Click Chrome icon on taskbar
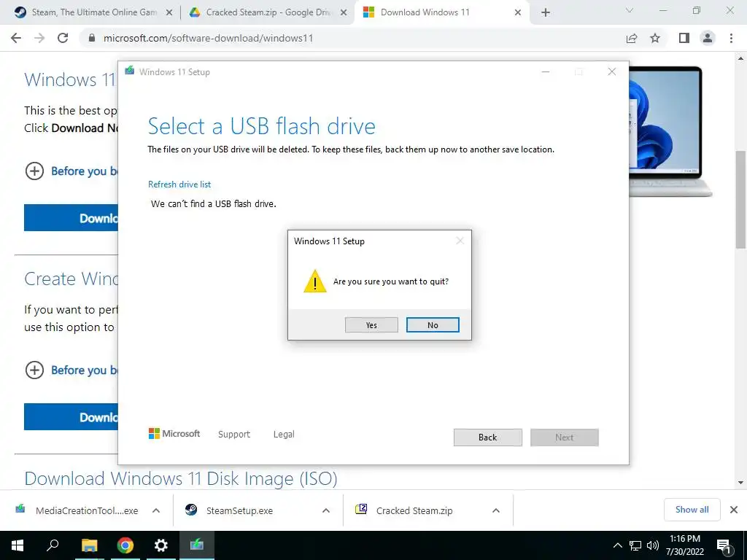The image size is (747, 560). coord(125,545)
